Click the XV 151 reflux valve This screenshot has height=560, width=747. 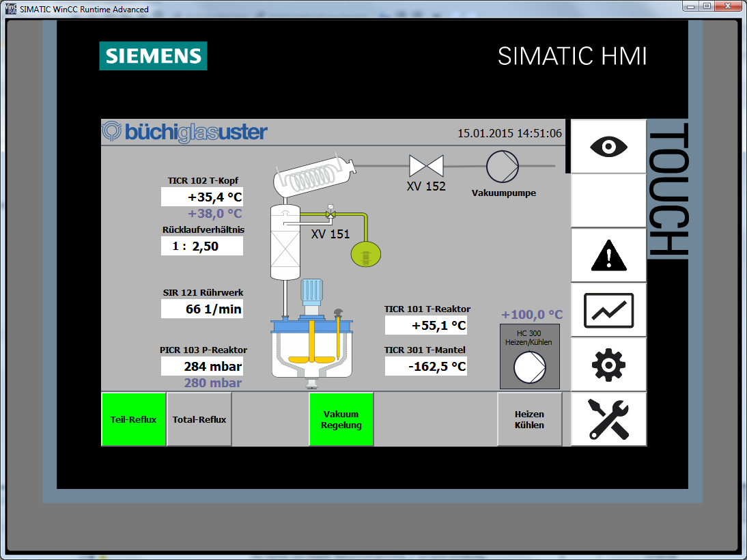(x=330, y=214)
